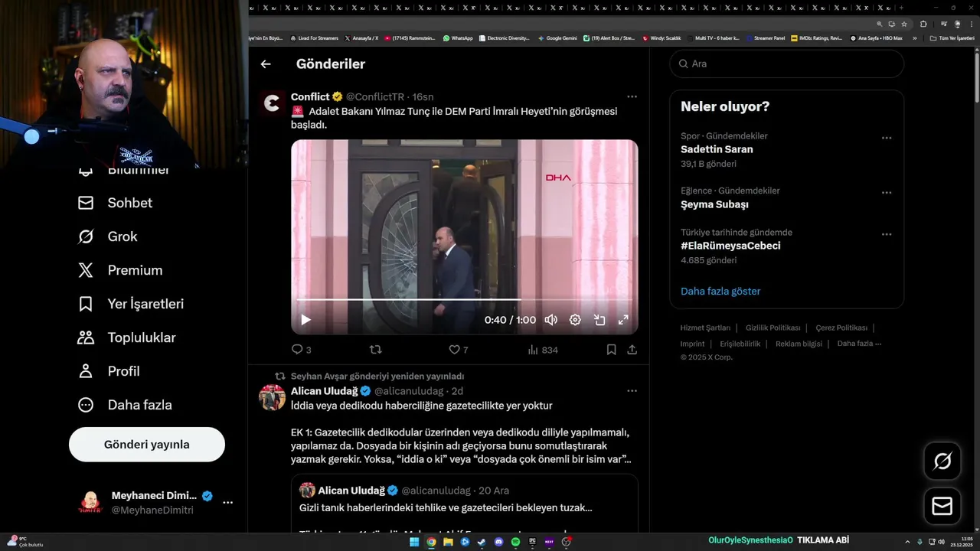This screenshot has width=980, height=551.
Task: Reply to the Conflict post
Action: 301,350
